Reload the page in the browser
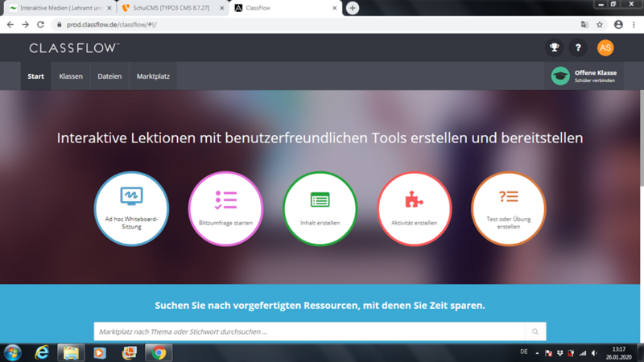The height and width of the screenshot is (362, 644). click(x=40, y=25)
